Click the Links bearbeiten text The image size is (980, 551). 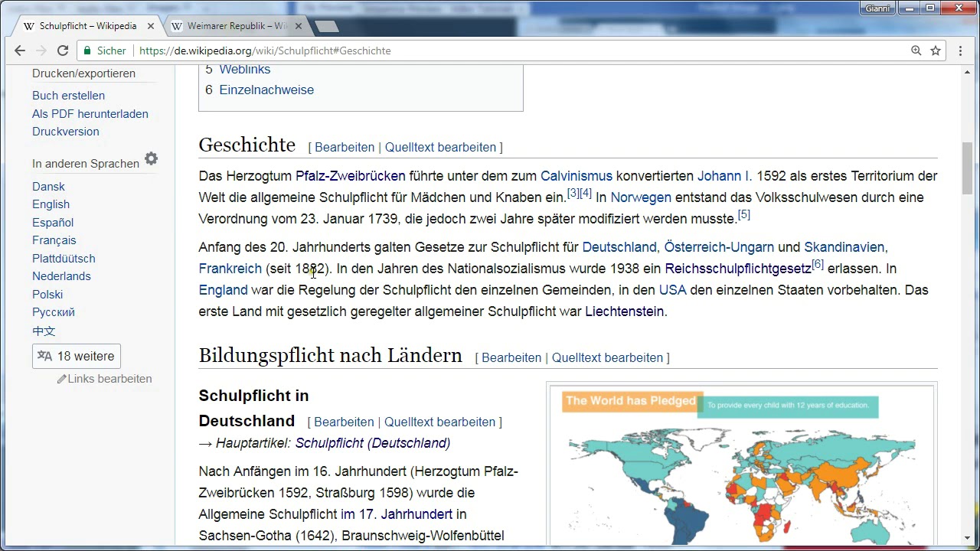tap(109, 379)
